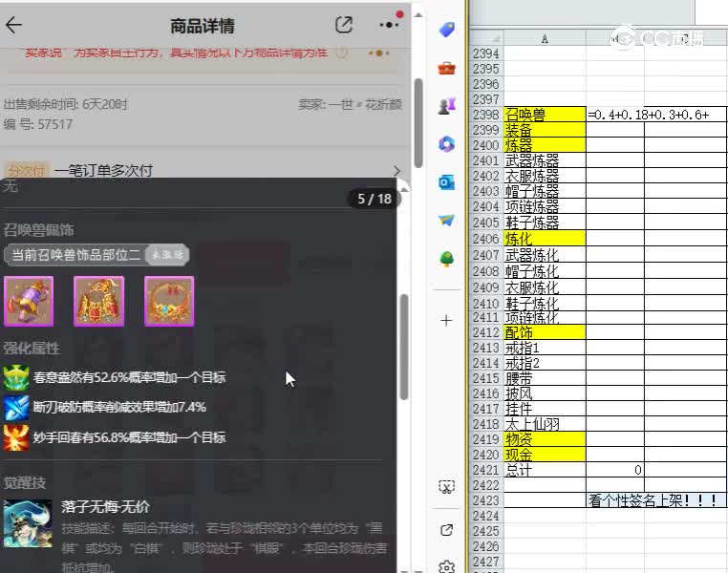Click the 妙手回春 skill icon

(16, 437)
